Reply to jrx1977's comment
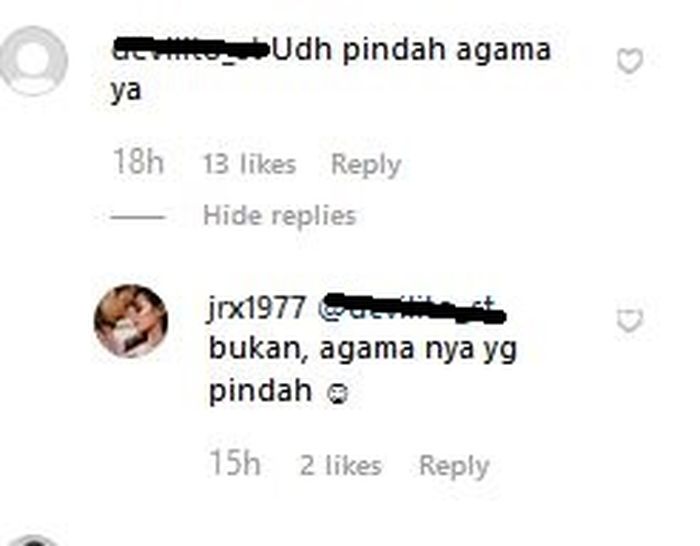This screenshot has height=546, width=700. click(454, 467)
